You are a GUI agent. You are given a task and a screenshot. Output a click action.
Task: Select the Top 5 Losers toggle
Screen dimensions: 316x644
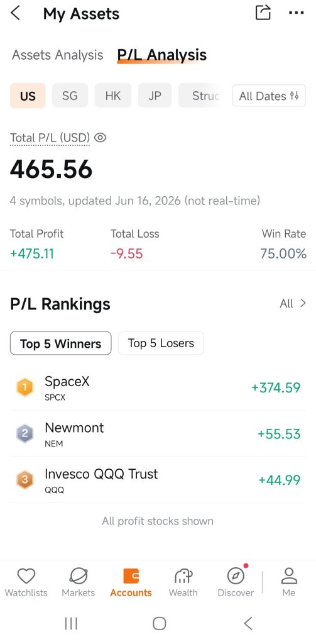161,343
